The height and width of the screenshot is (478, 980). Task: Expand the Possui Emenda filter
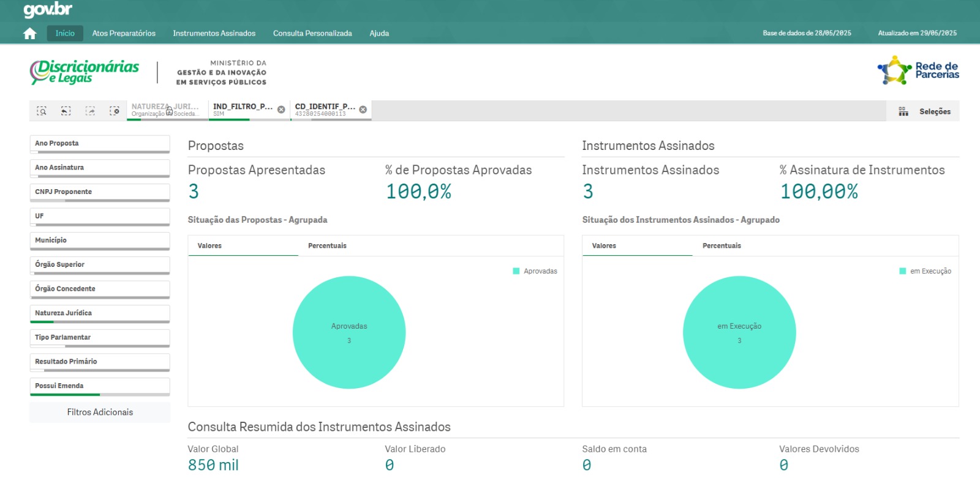pyautogui.click(x=100, y=387)
